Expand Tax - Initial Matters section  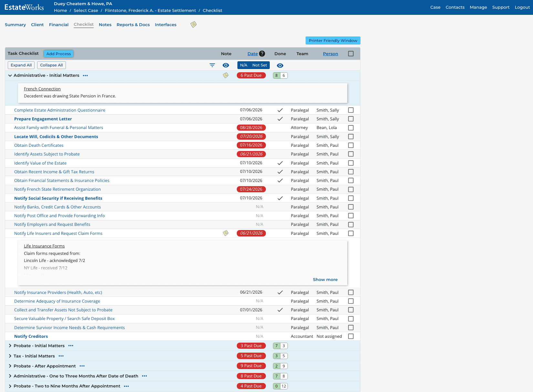pyautogui.click(x=10, y=356)
